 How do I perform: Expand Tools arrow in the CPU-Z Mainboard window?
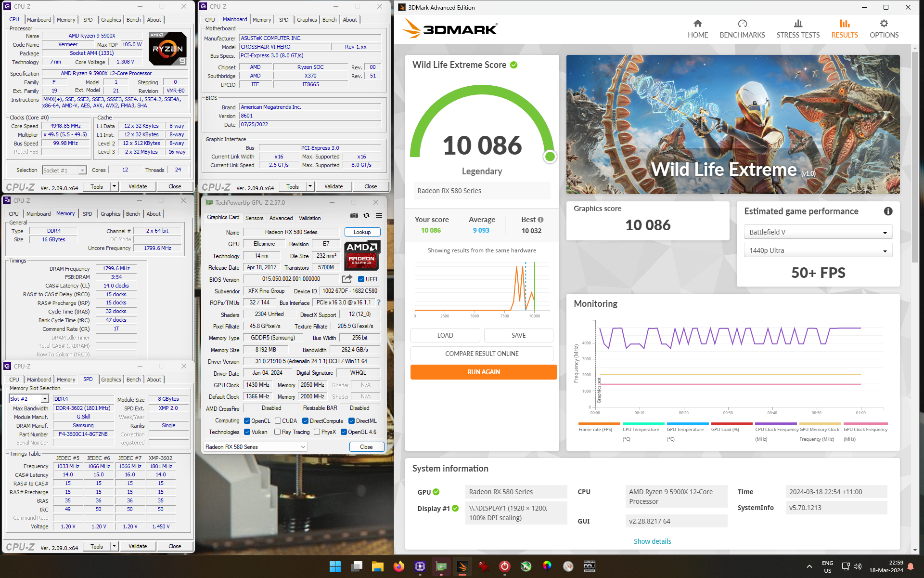pyautogui.click(x=310, y=186)
